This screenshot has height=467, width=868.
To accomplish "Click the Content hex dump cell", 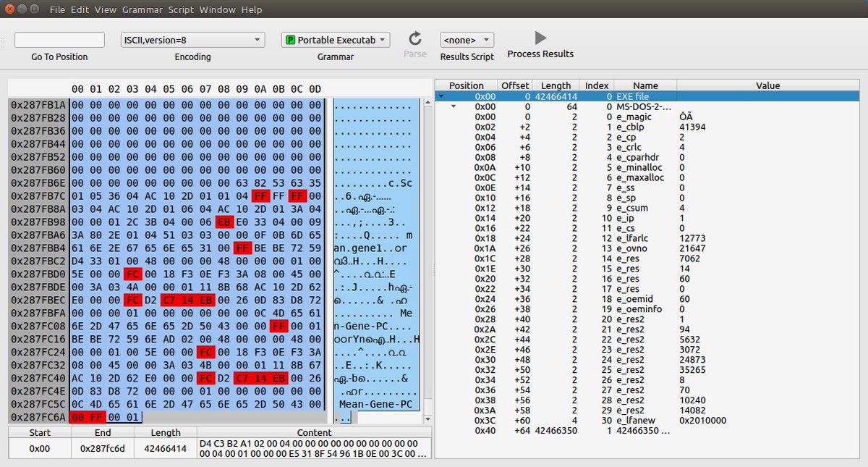I will click(314, 448).
